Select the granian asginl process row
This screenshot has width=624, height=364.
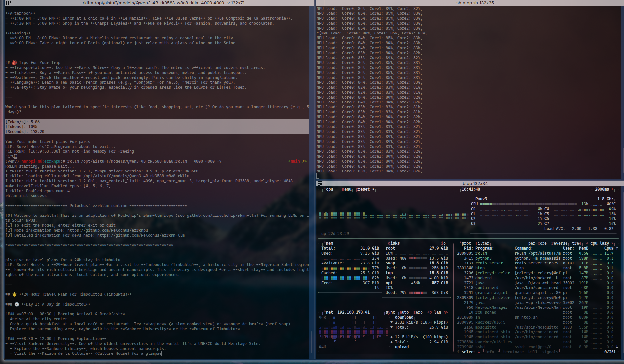pos(535,293)
